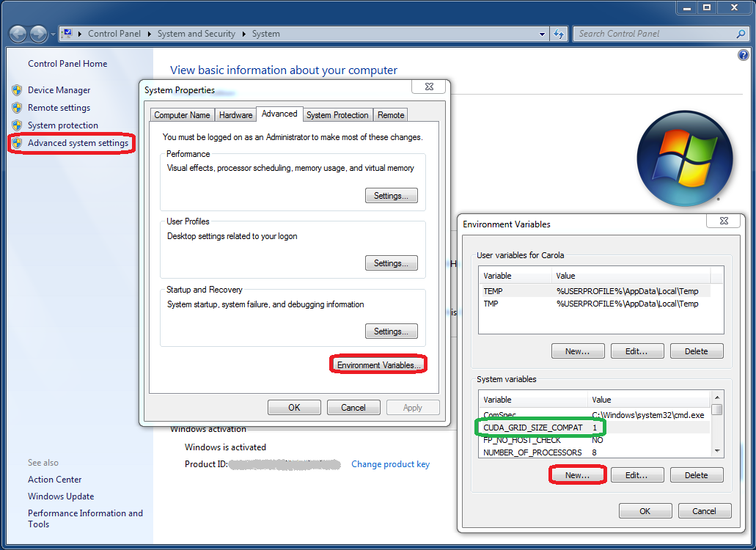This screenshot has height=550, width=756.
Task: Click the forward navigation arrow button
Action: click(x=38, y=34)
